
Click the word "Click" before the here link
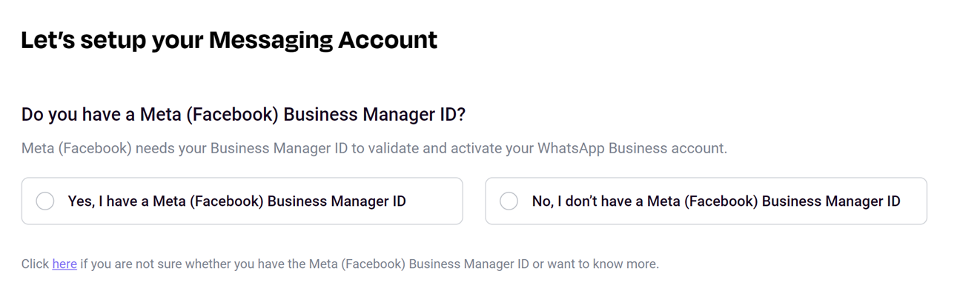(35, 264)
